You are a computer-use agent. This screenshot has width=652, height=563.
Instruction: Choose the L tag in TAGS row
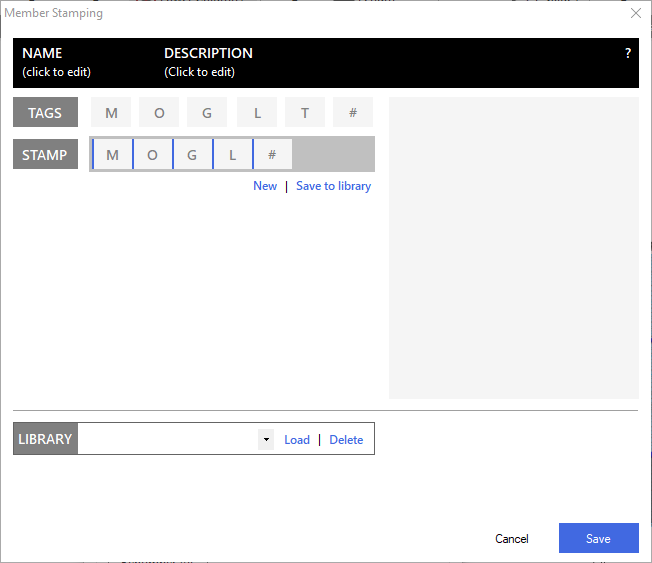[x=257, y=113]
